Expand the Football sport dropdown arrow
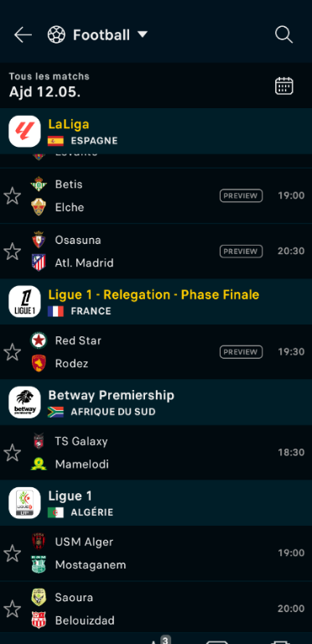The width and height of the screenshot is (312, 644). point(142,35)
